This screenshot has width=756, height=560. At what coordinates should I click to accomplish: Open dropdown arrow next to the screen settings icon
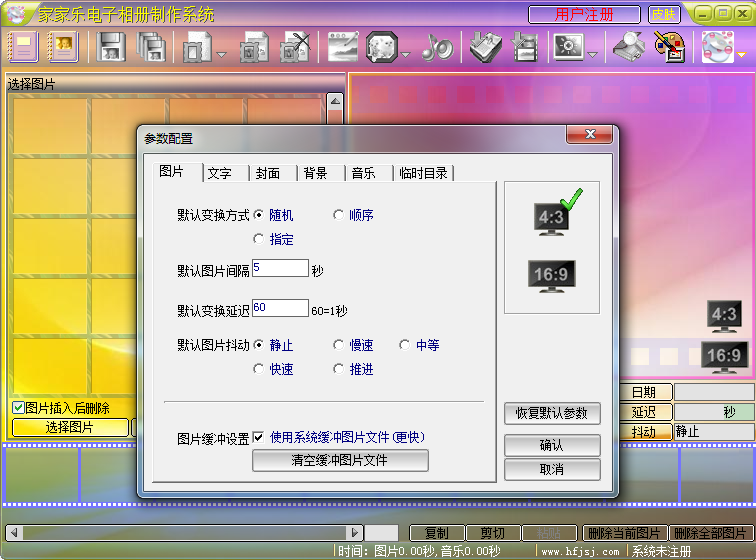[x=592, y=53]
